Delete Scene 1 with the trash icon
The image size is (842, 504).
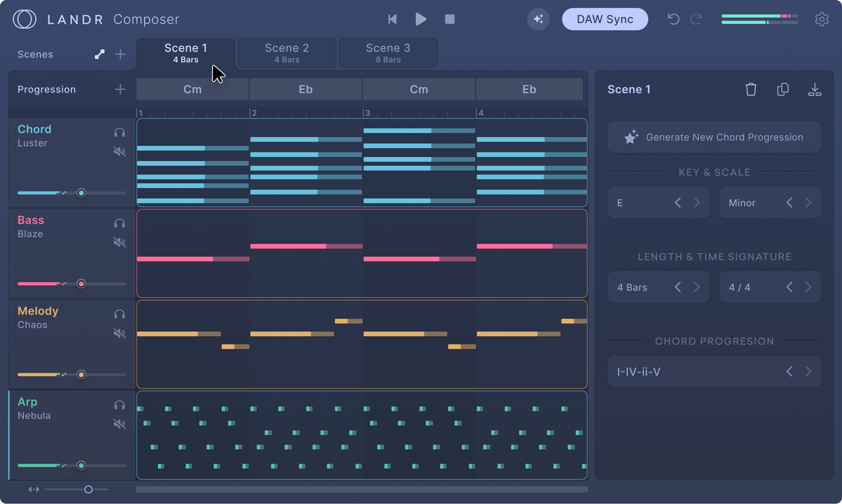click(x=751, y=89)
